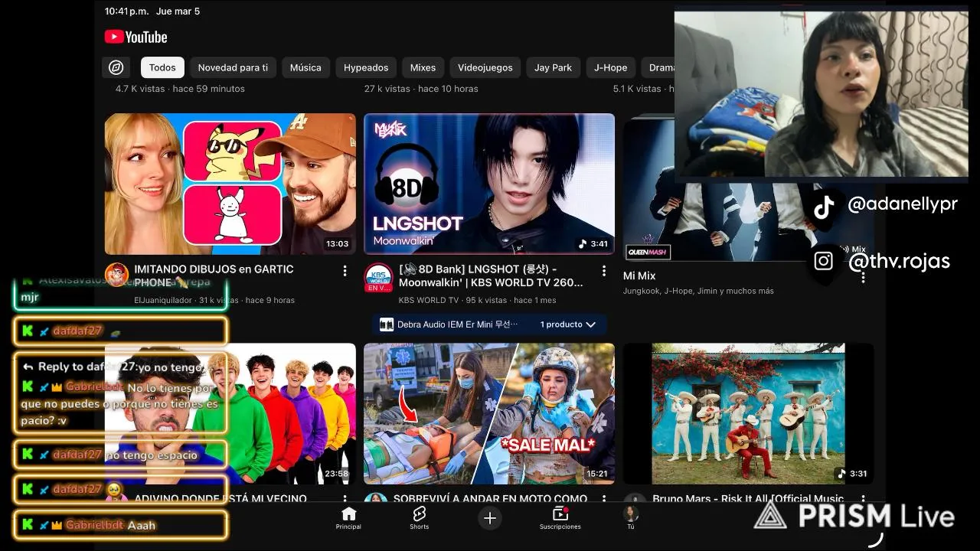The height and width of the screenshot is (551, 980).
Task: Open the LNGSHOT Moonwalkin' video thumbnail
Action: pos(489,184)
